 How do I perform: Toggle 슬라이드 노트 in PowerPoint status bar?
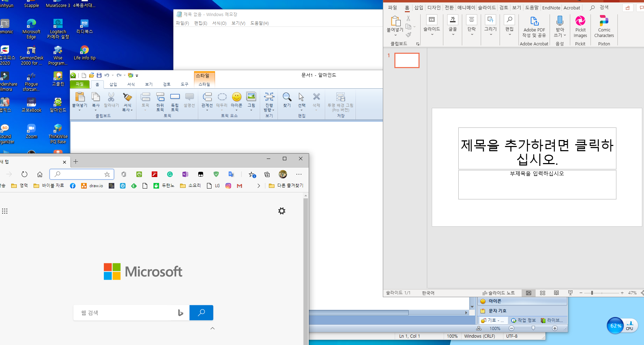click(499, 293)
